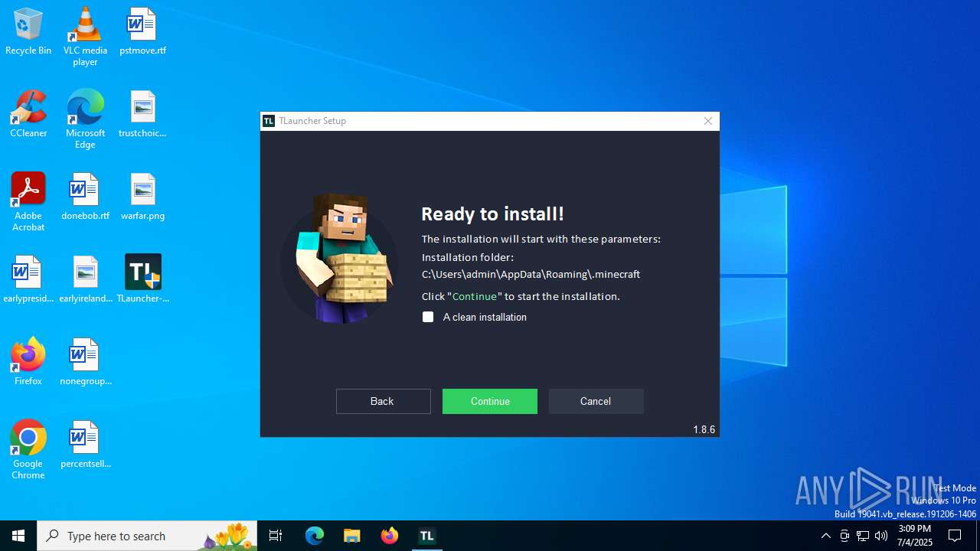The width and height of the screenshot is (980, 551).
Task: Switch to TLauncher taskbar button
Action: coord(427,536)
